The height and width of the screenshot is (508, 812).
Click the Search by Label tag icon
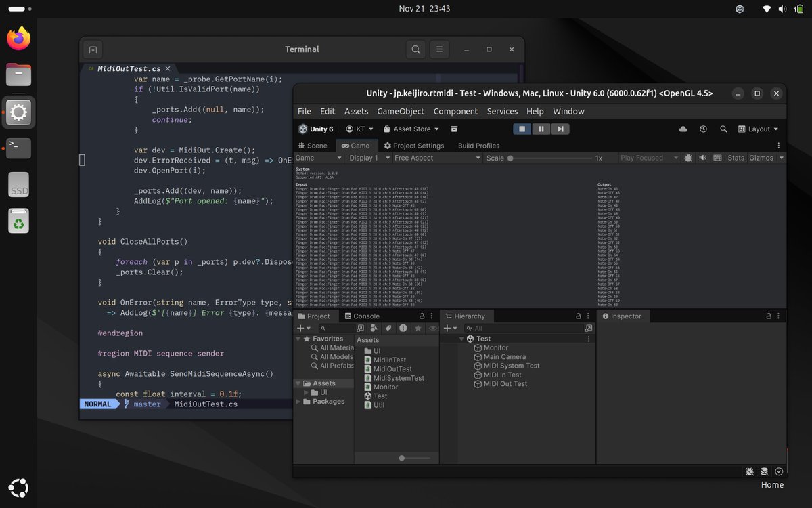coord(388,328)
